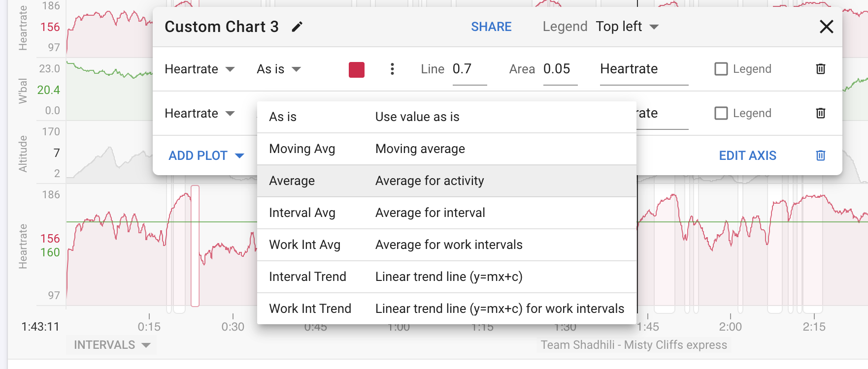
Task: Click the SHARE link
Action: tap(491, 27)
